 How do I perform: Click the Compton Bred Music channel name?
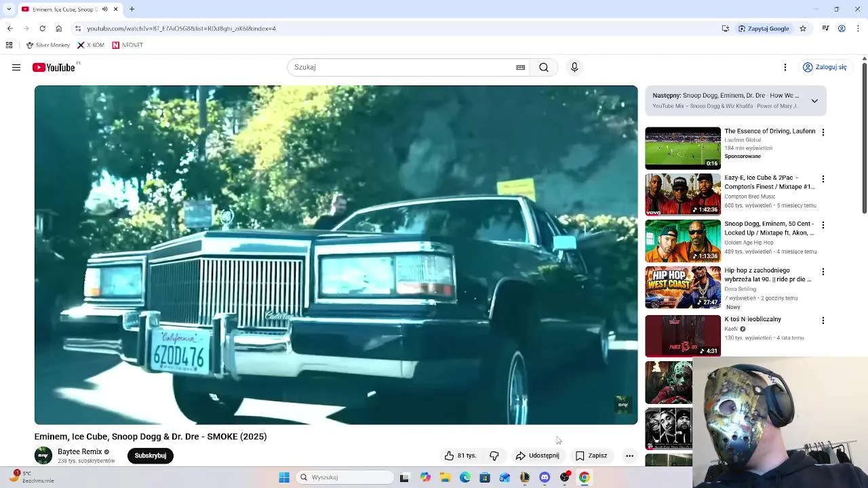(x=749, y=197)
